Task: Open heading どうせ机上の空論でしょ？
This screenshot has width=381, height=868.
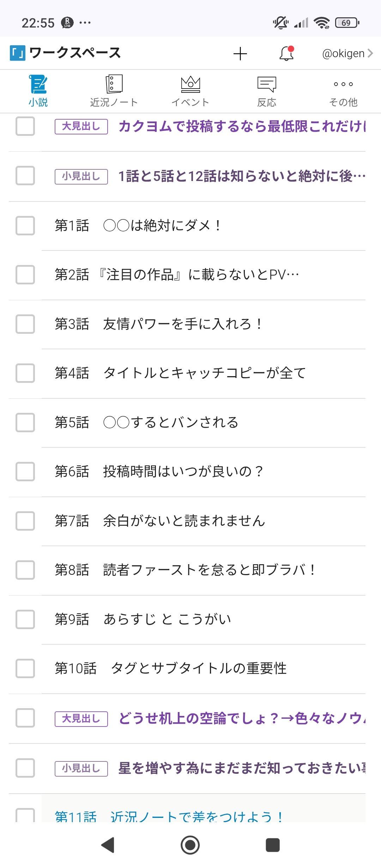Action: click(x=242, y=718)
